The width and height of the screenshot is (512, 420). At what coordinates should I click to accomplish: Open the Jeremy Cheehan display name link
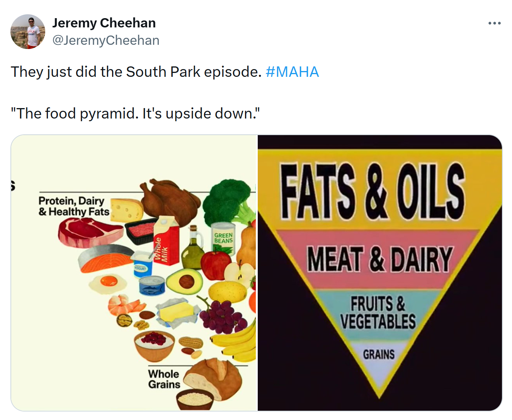point(104,23)
